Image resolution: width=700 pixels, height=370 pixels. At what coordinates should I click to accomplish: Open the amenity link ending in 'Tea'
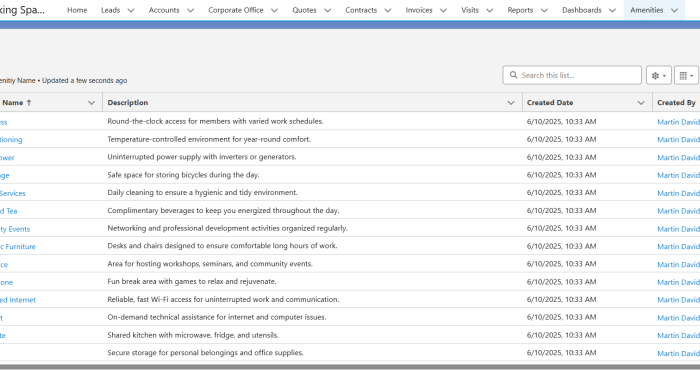point(8,211)
